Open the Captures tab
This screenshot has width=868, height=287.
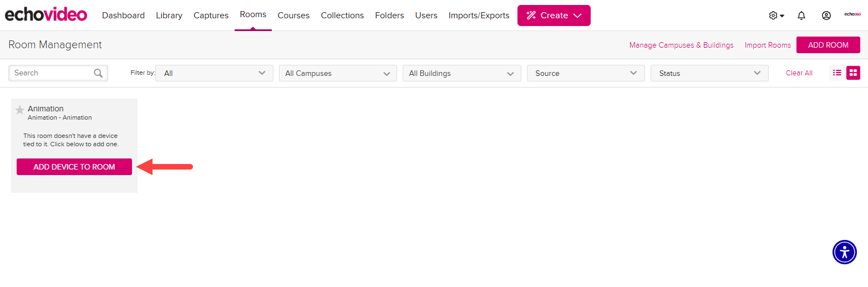tap(211, 16)
